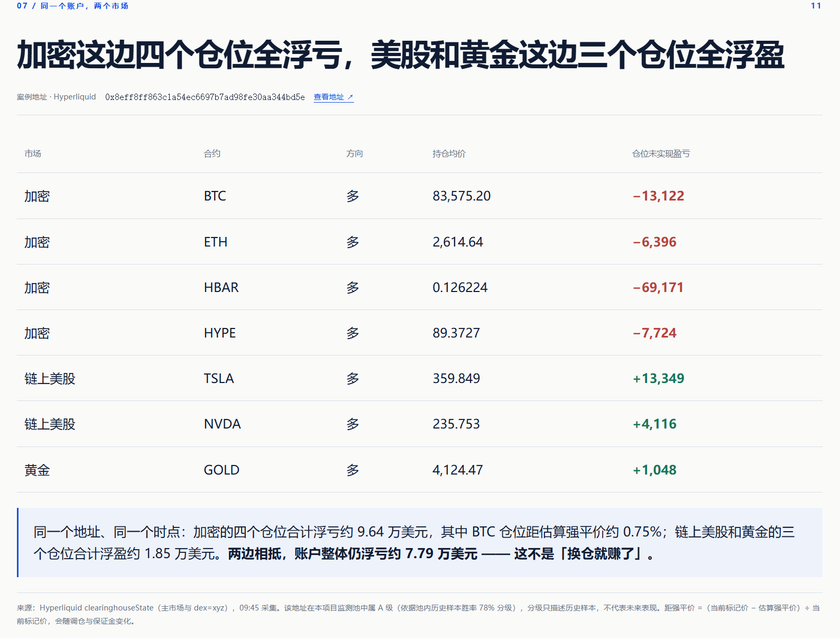Click the ETH loss value −6,396
This screenshot has width=840, height=638.
(x=655, y=242)
